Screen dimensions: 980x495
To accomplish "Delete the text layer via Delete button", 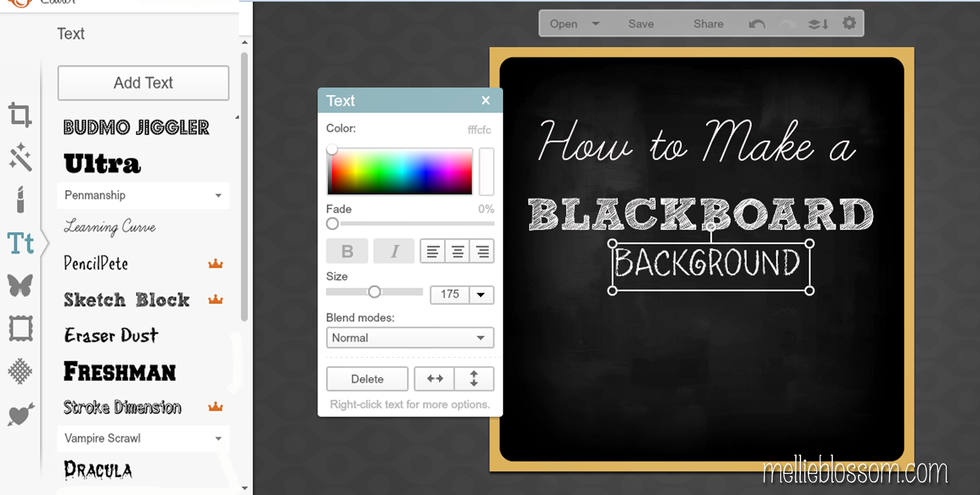I will pyautogui.click(x=367, y=379).
